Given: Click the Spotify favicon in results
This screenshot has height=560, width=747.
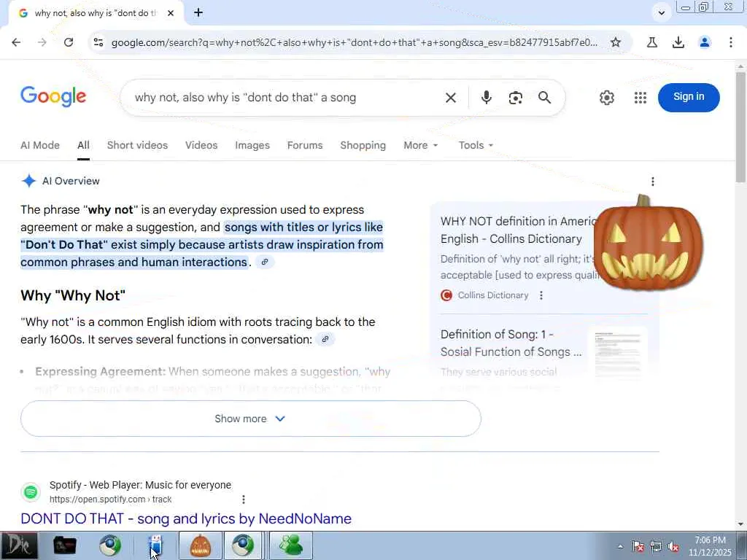Looking at the screenshot, I should click(x=31, y=492).
